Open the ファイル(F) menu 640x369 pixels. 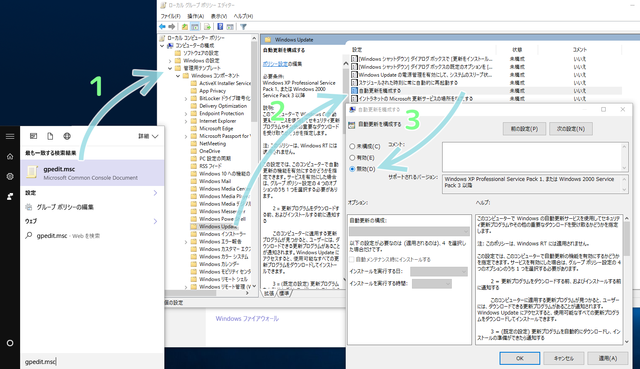point(171,16)
